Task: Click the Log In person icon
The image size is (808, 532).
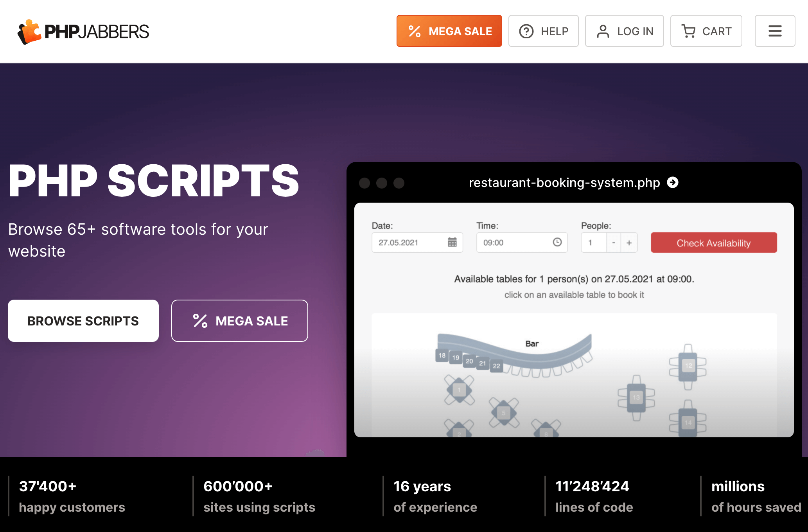Action: (603, 30)
